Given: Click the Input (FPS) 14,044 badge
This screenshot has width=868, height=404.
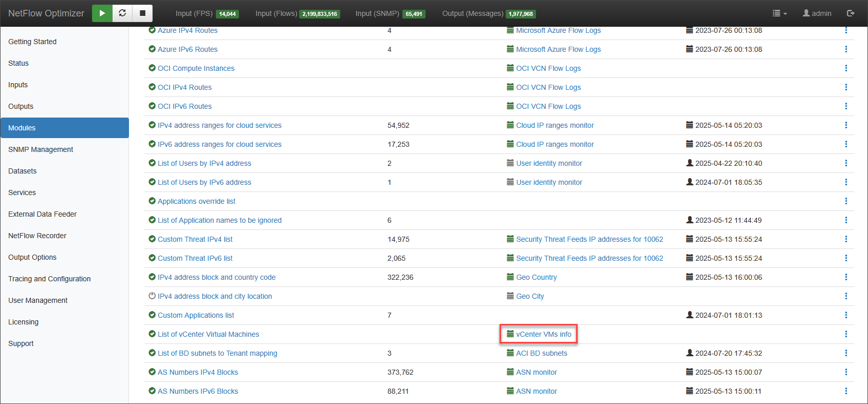Looking at the screenshot, I should 227,14.
